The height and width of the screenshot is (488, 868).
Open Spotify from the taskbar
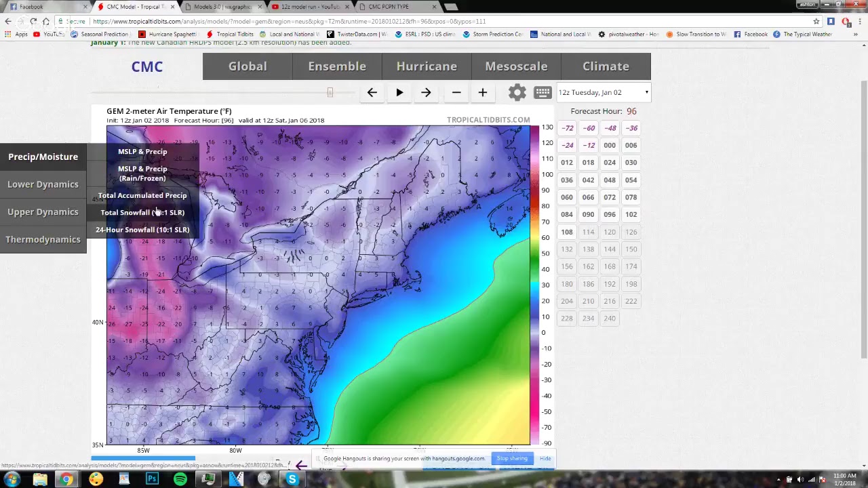pyautogui.click(x=180, y=480)
